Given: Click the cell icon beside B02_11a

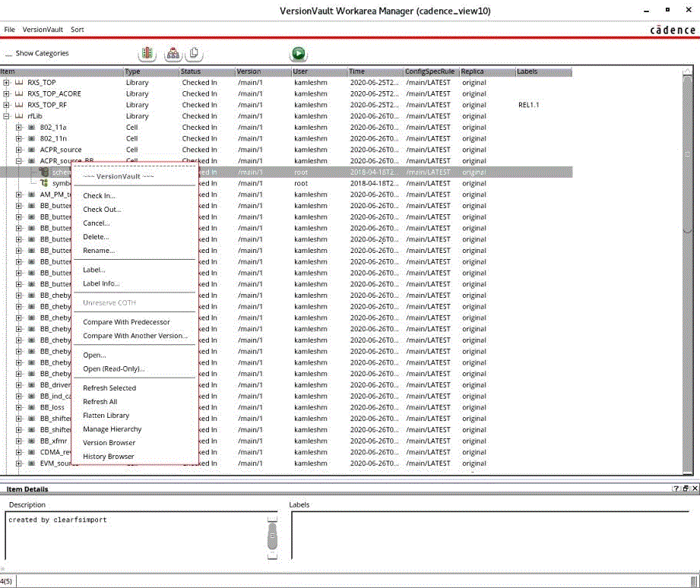Looking at the screenshot, I should coord(30,127).
